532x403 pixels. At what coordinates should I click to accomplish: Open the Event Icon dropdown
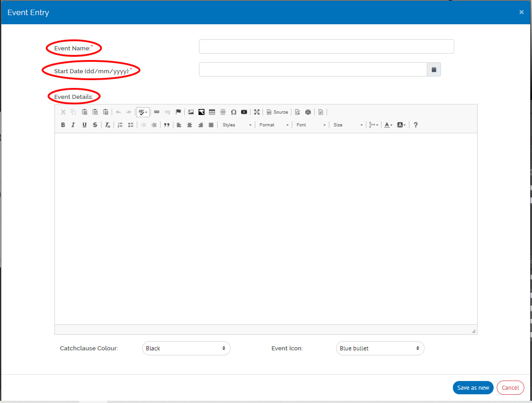coord(380,349)
